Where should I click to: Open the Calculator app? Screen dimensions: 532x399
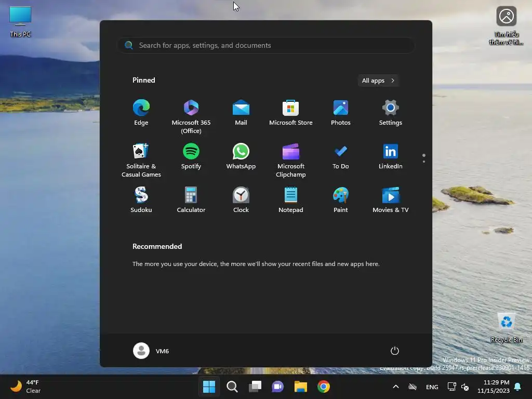click(x=191, y=200)
